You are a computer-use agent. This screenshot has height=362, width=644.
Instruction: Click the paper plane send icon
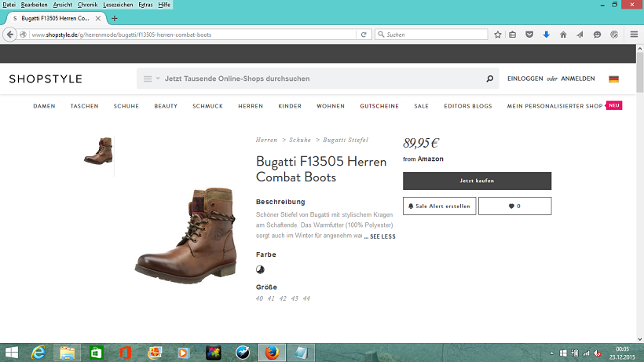click(580, 35)
